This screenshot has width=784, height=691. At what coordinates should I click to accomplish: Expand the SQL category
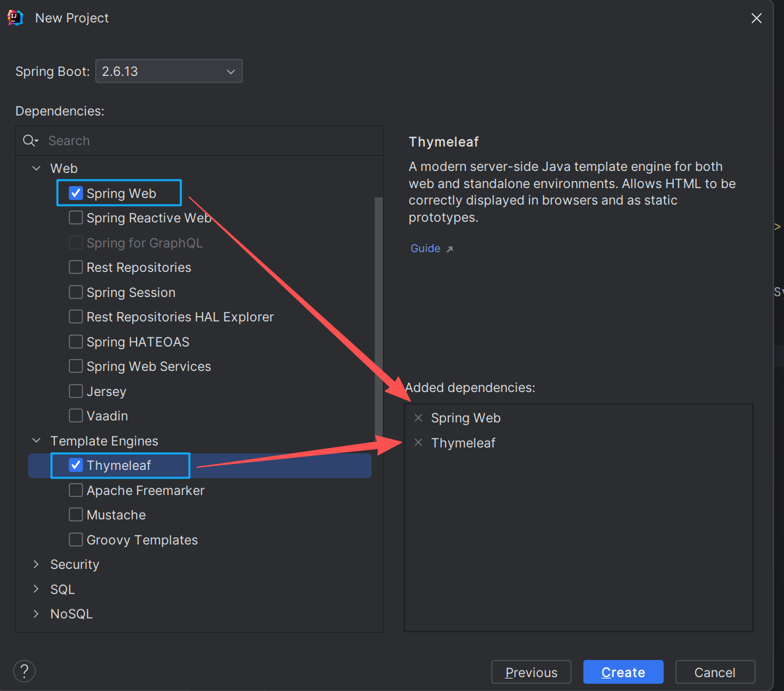click(36, 589)
